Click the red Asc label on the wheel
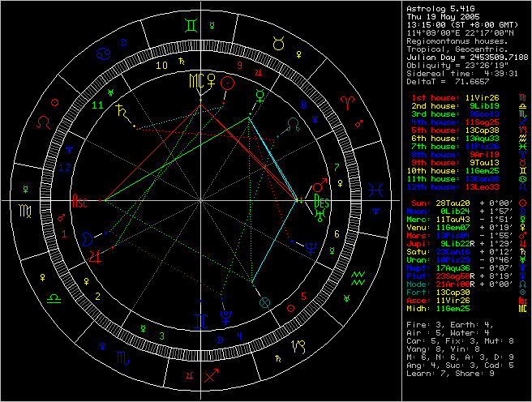This screenshot has width=532, height=402. [80, 199]
